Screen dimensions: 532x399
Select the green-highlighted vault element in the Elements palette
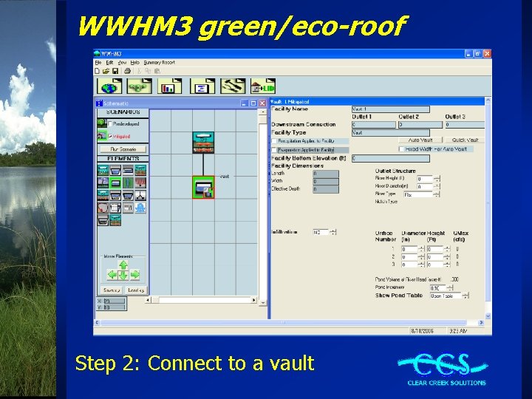click(x=115, y=183)
